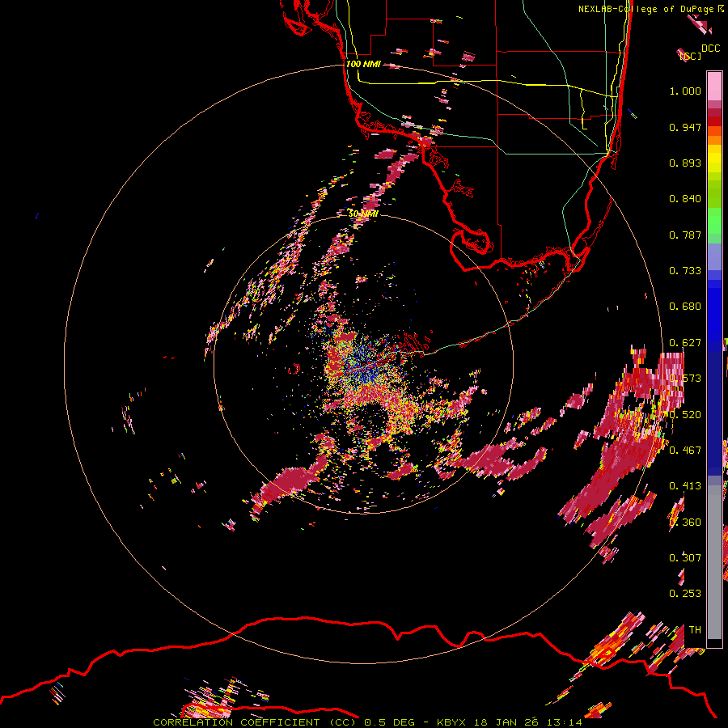Click the 0.253 color scale value

pyautogui.click(x=685, y=594)
